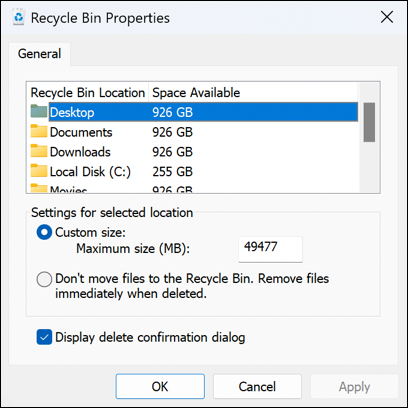Click the 255 GB space value
The image size is (408, 408).
pos(172,172)
